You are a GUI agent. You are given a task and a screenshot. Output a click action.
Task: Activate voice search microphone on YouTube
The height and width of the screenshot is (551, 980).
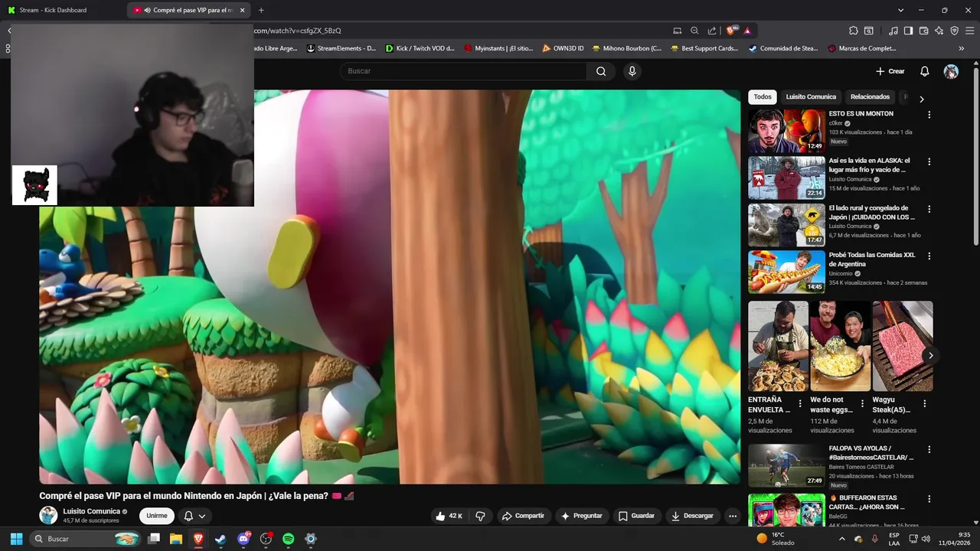click(632, 71)
